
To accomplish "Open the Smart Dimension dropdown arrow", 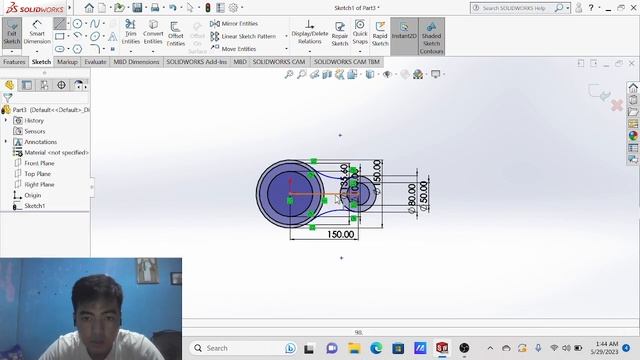I will pos(37,52).
